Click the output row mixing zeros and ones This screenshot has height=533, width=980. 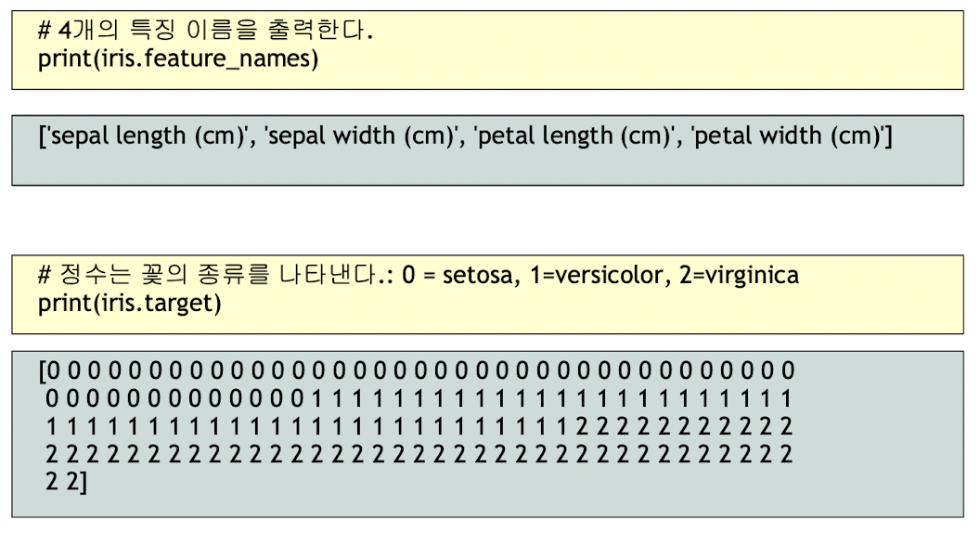(419, 398)
